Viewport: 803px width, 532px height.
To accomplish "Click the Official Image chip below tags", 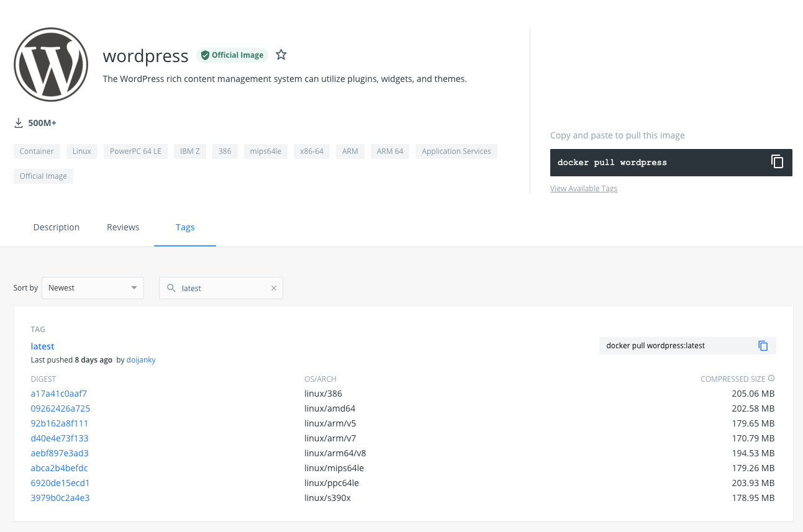I will click(x=43, y=176).
